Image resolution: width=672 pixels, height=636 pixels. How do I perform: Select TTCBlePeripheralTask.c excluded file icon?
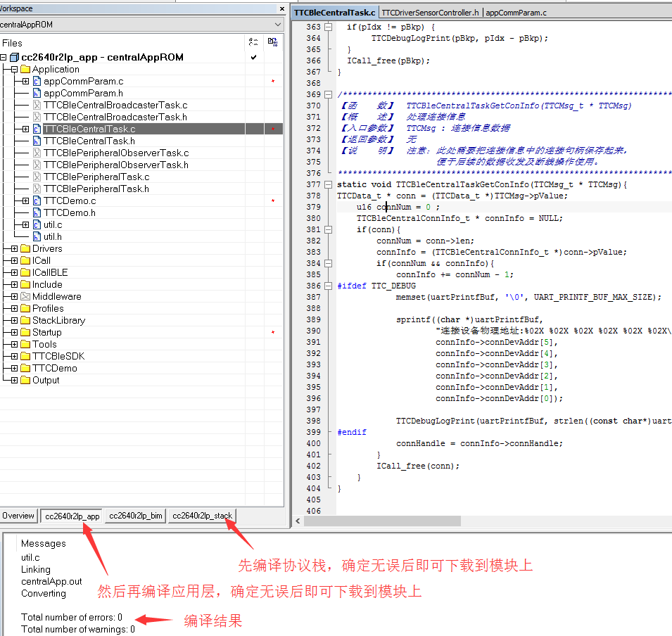(37, 177)
